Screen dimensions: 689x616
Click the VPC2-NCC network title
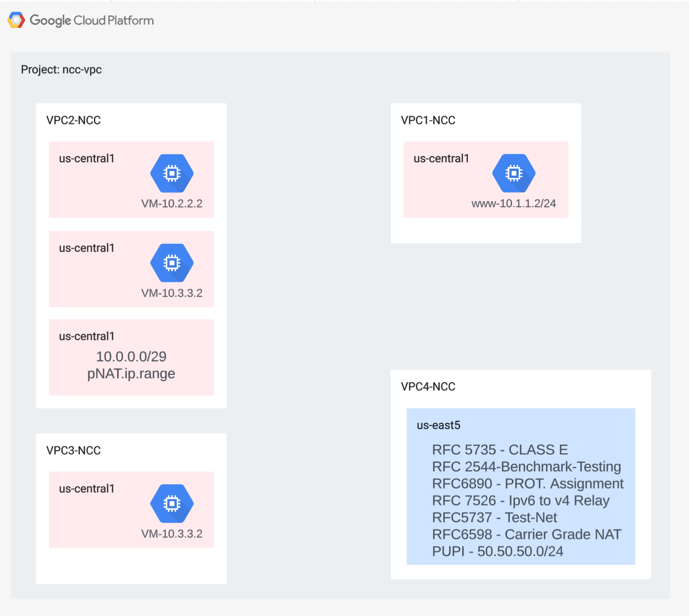click(x=73, y=120)
